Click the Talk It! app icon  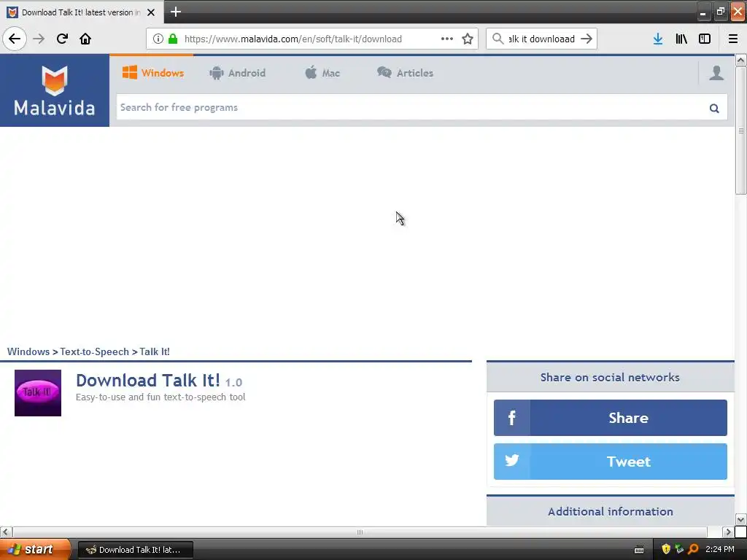coord(38,393)
